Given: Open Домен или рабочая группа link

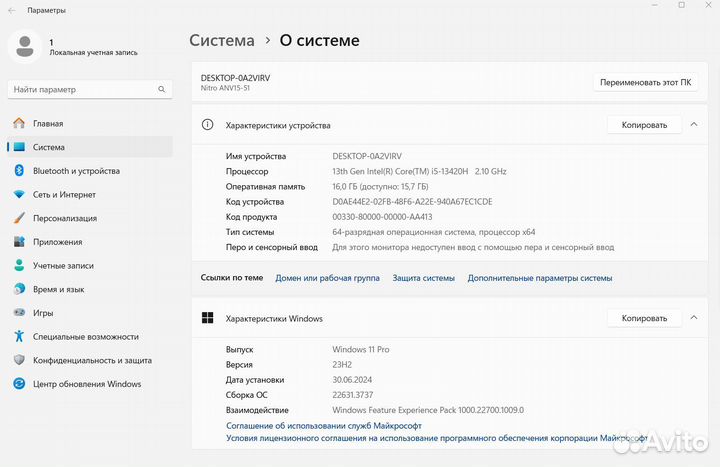Looking at the screenshot, I should tap(327, 278).
